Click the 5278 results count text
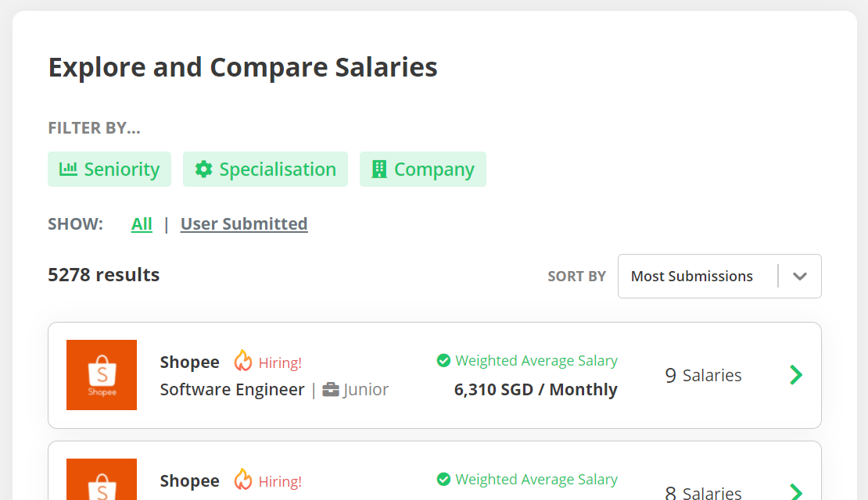The image size is (868, 500). click(103, 274)
